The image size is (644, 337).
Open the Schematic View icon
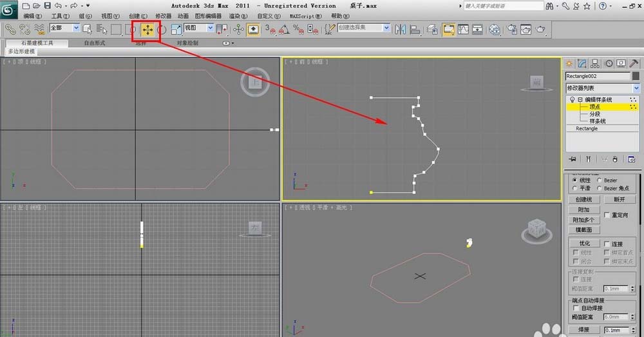[477, 29]
